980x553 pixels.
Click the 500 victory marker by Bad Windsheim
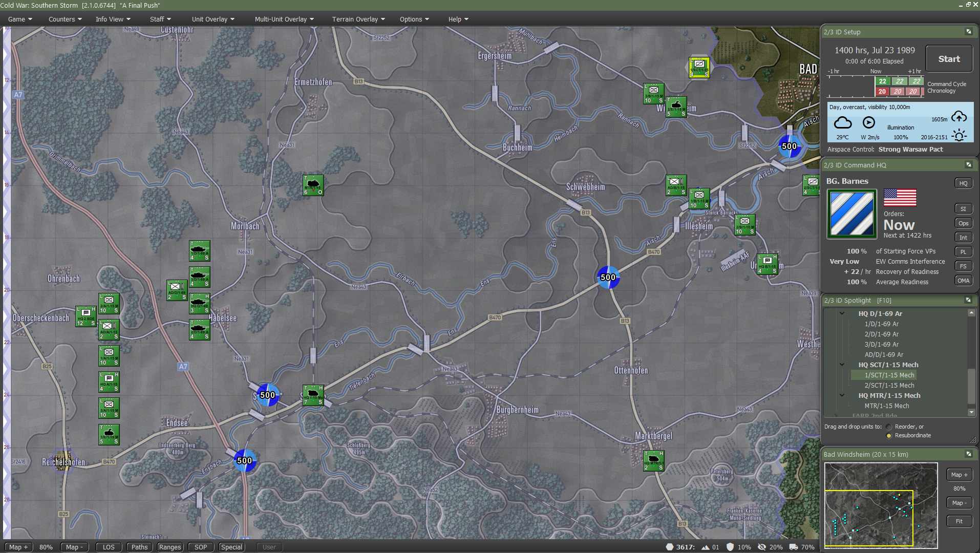coord(790,146)
